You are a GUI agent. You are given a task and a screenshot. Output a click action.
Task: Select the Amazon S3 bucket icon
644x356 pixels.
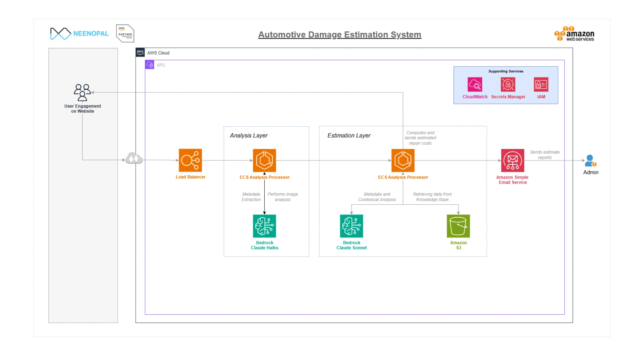pos(458,226)
